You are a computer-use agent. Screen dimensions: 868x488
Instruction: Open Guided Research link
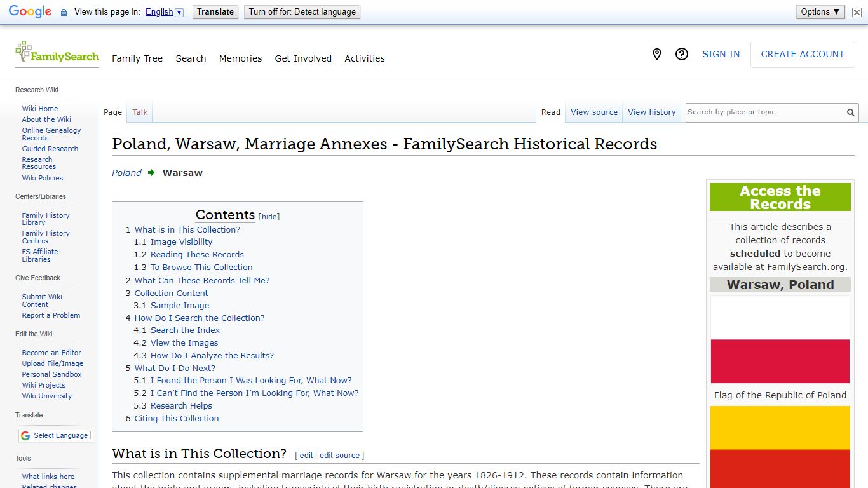click(x=50, y=149)
